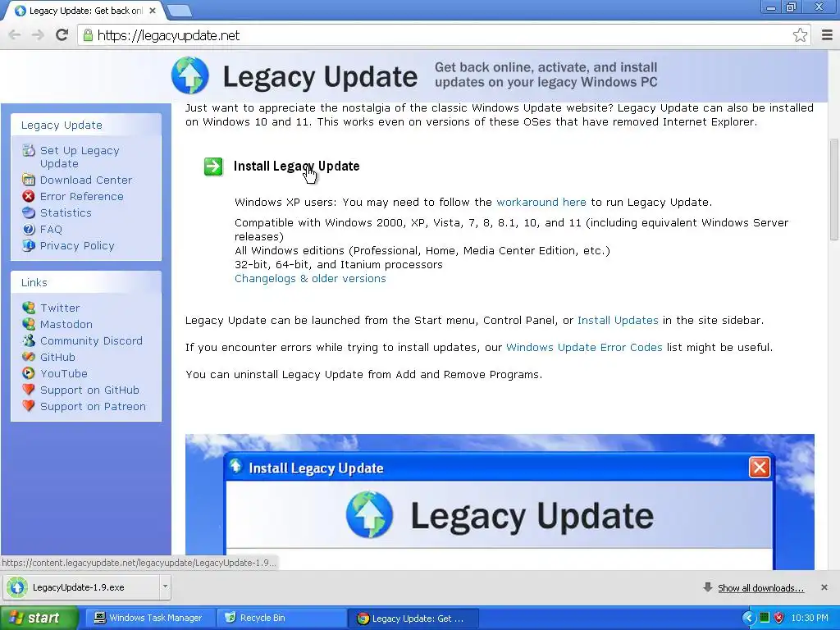Click the Download Center icon in the sidebar
The image size is (840, 630).
[x=29, y=180]
